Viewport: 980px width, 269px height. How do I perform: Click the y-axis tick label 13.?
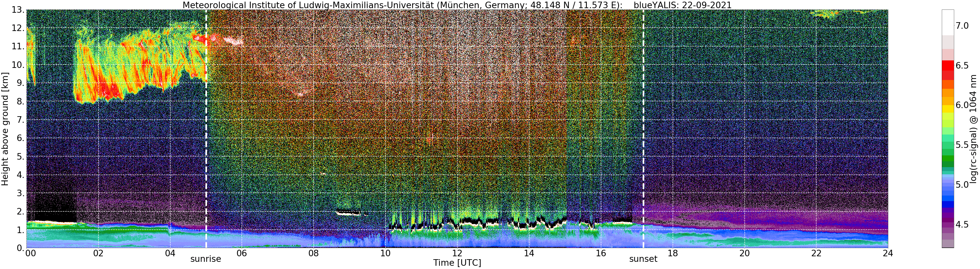click(18, 10)
